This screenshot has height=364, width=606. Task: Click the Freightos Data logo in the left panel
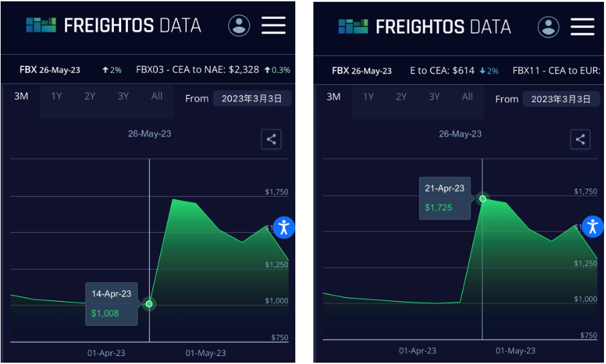(114, 25)
